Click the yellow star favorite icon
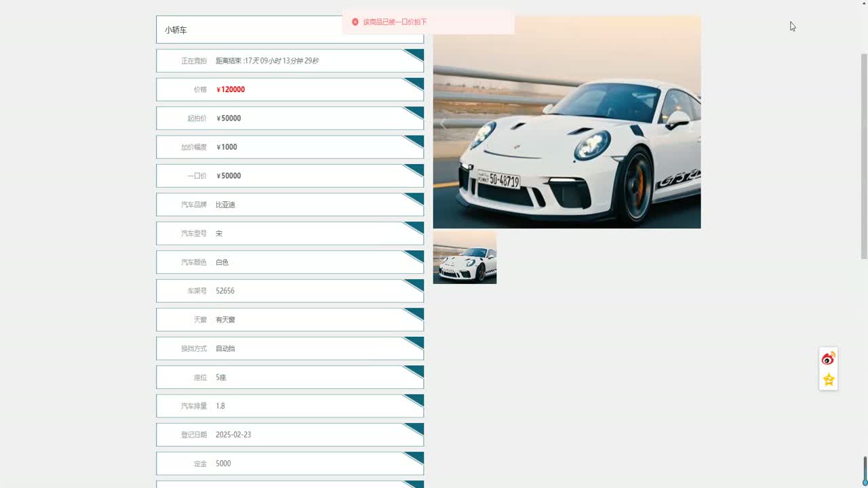Viewport: 868px width, 488px height. click(828, 380)
